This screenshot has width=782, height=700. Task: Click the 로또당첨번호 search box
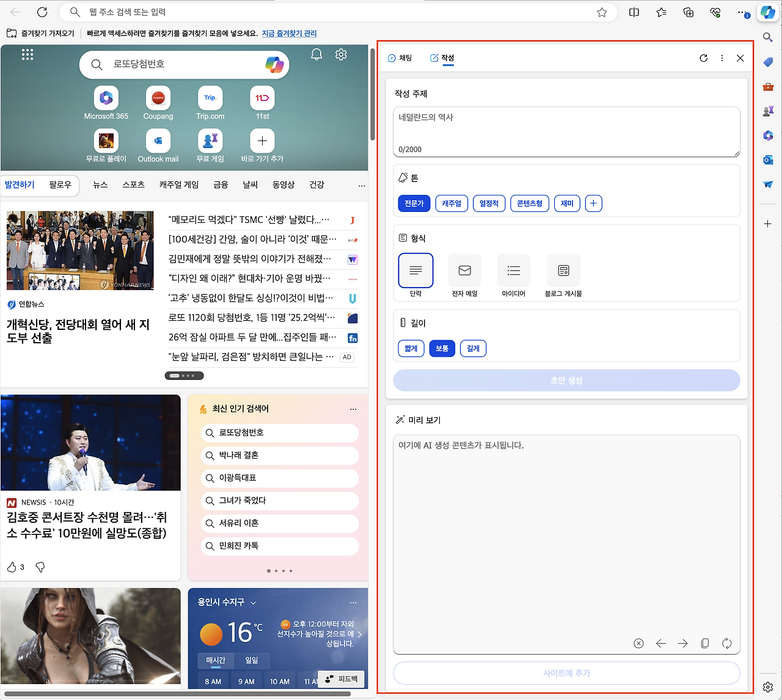[x=183, y=64]
